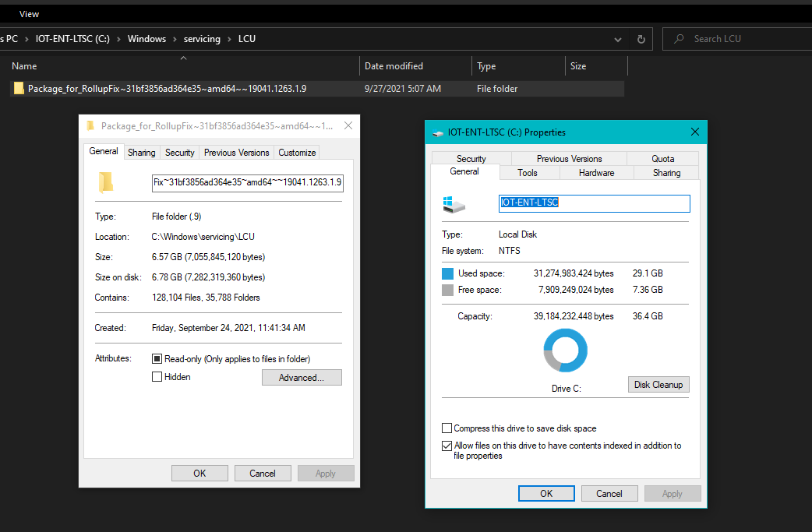Select General tab in folder properties

pyautogui.click(x=104, y=151)
